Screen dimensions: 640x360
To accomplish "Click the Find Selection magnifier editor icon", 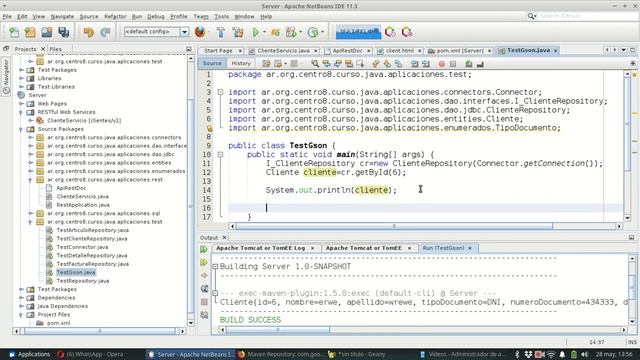I will (315, 64).
